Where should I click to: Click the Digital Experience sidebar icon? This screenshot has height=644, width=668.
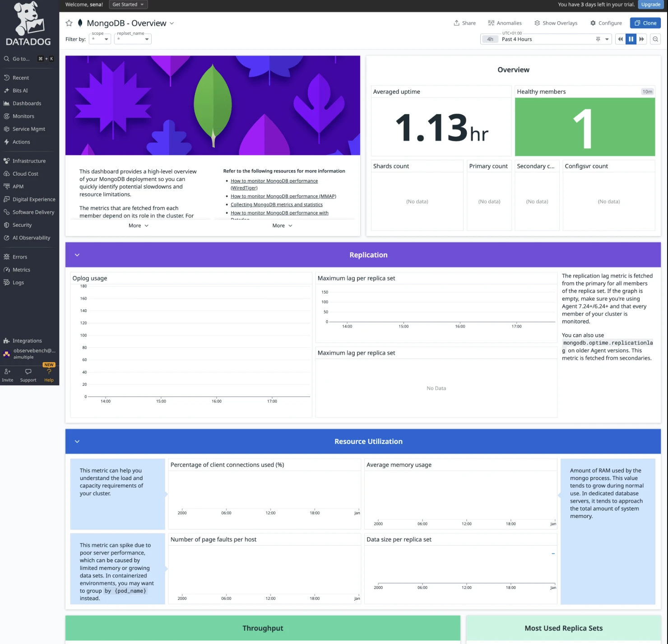tap(7, 199)
